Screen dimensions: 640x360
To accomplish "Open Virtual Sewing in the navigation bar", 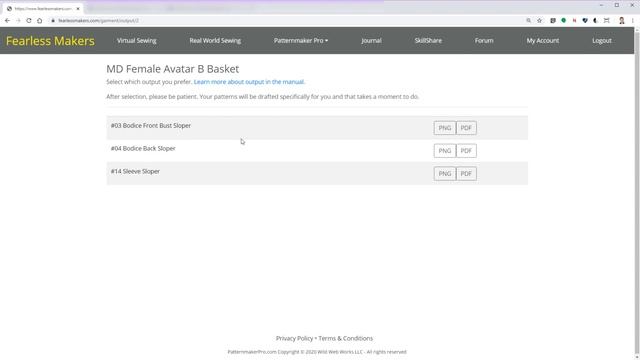I will (x=137, y=40).
